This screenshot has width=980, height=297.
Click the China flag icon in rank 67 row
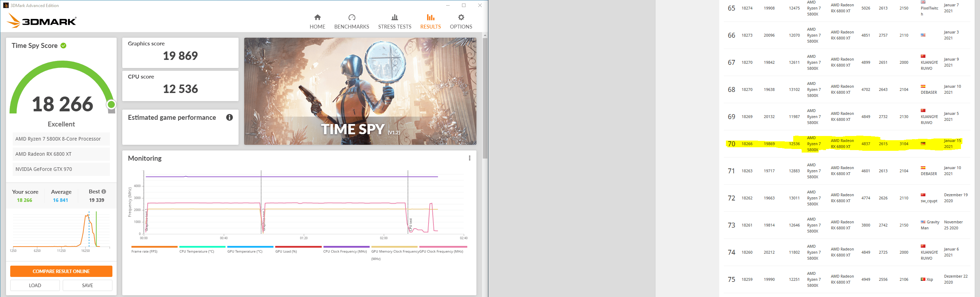923,56
